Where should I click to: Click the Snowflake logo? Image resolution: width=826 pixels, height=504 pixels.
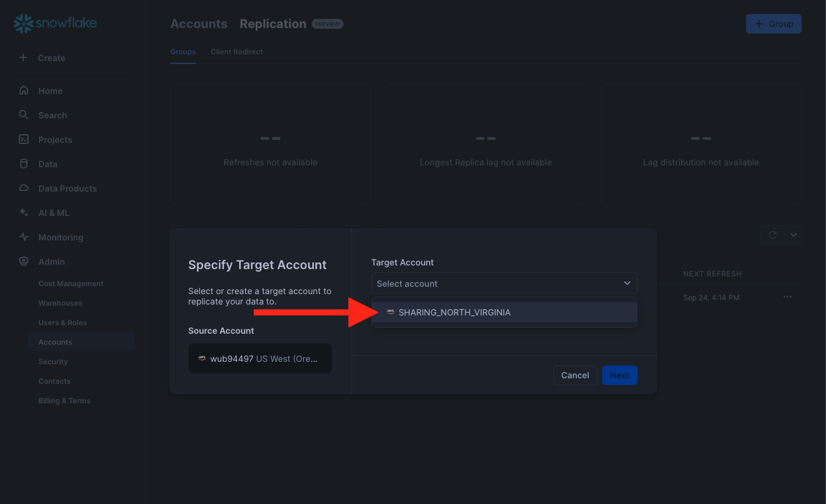[56, 24]
